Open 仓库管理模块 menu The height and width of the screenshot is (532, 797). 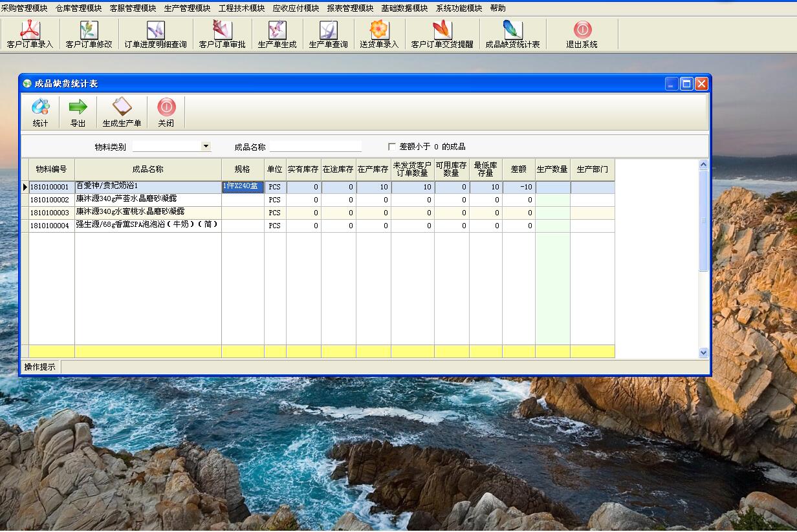pyautogui.click(x=78, y=8)
